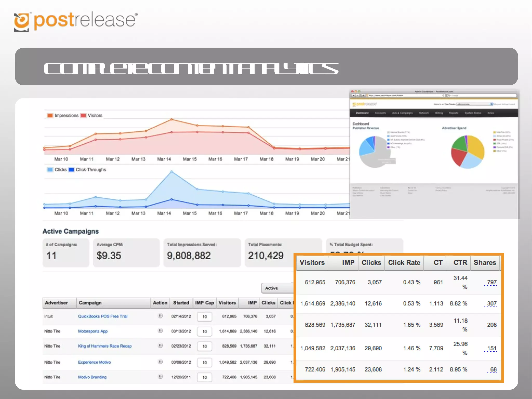Click the postrelease logo inside the mini browser page
The height and width of the screenshot is (399, 532).
pyautogui.click(x=364, y=104)
